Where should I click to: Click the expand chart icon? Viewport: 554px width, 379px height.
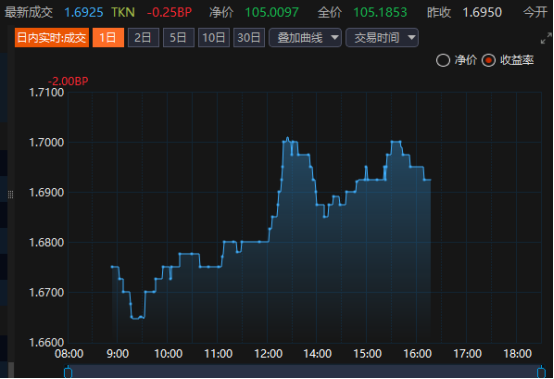[x=546, y=38]
